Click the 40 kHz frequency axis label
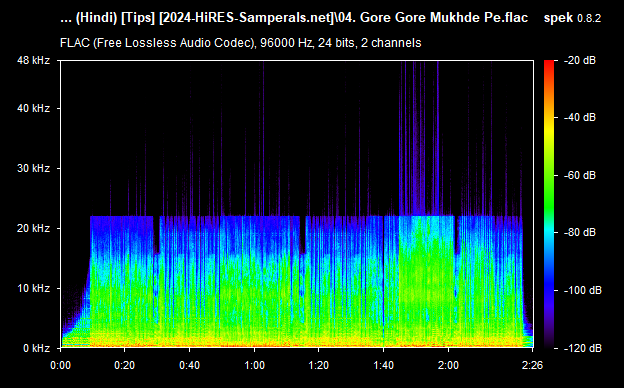This screenshot has height=388, width=624. tap(33, 108)
